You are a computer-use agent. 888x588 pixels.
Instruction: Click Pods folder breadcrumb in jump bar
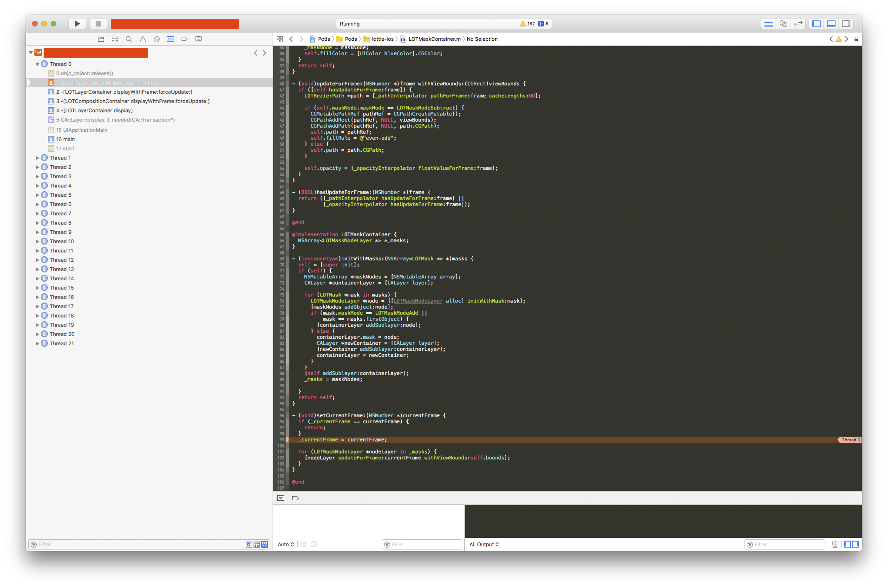click(x=346, y=39)
